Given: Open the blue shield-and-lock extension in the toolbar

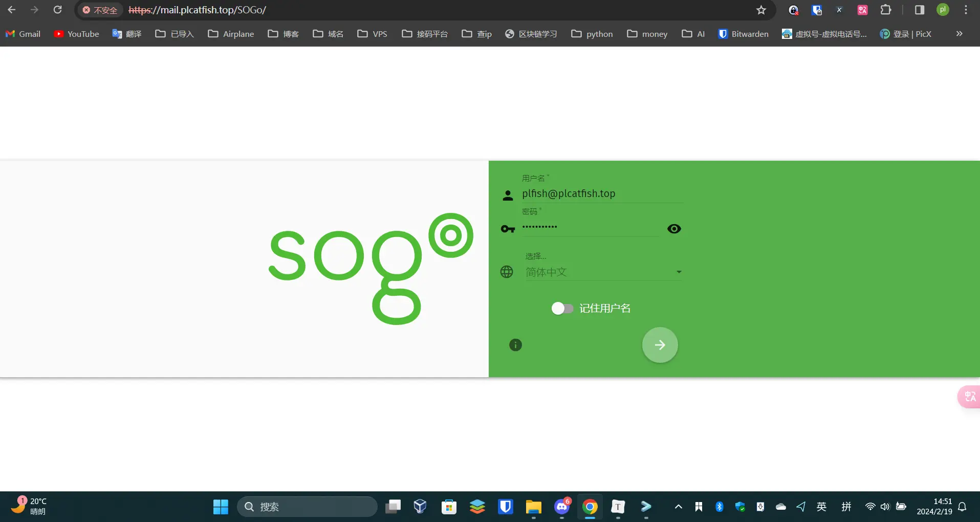Looking at the screenshot, I should [817, 10].
